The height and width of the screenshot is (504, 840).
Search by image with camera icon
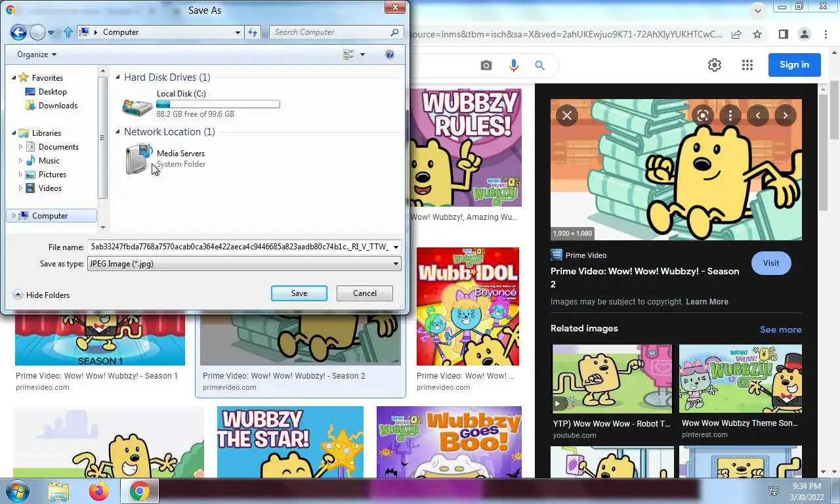(486, 65)
